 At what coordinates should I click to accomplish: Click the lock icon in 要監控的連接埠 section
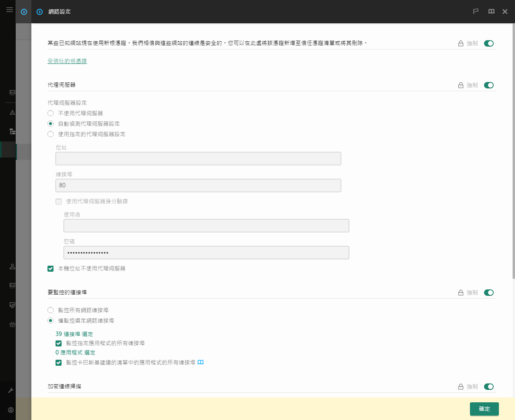click(x=461, y=293)
